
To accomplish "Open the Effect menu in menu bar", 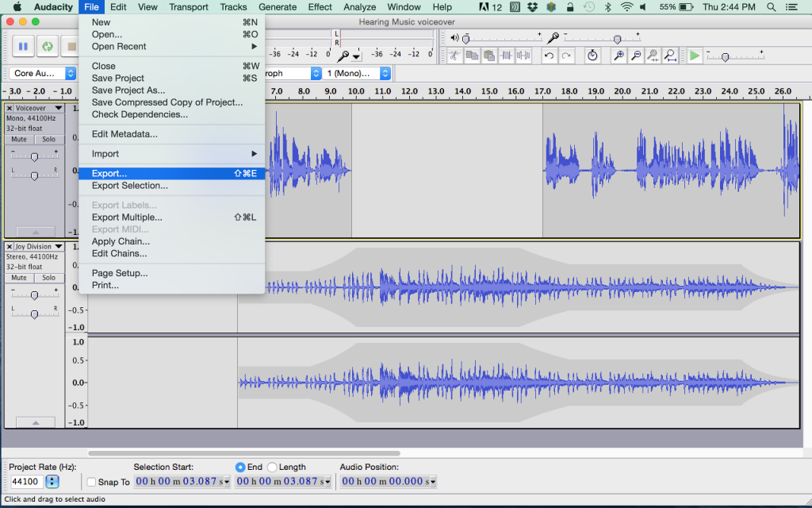I will pyautogui.click(x=320, y=7).
